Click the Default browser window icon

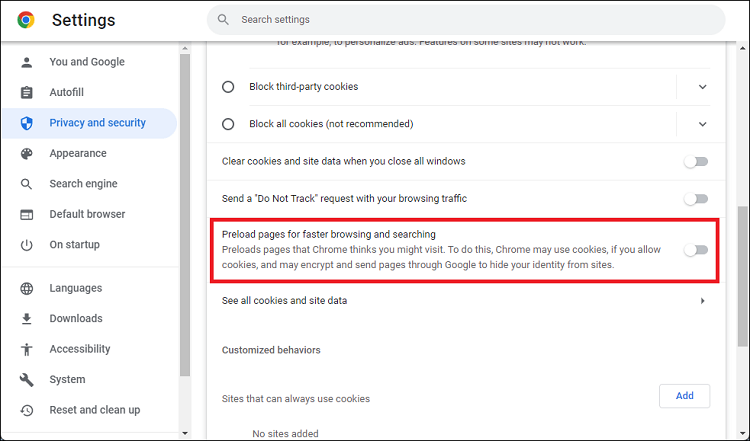tap(27, 214)
